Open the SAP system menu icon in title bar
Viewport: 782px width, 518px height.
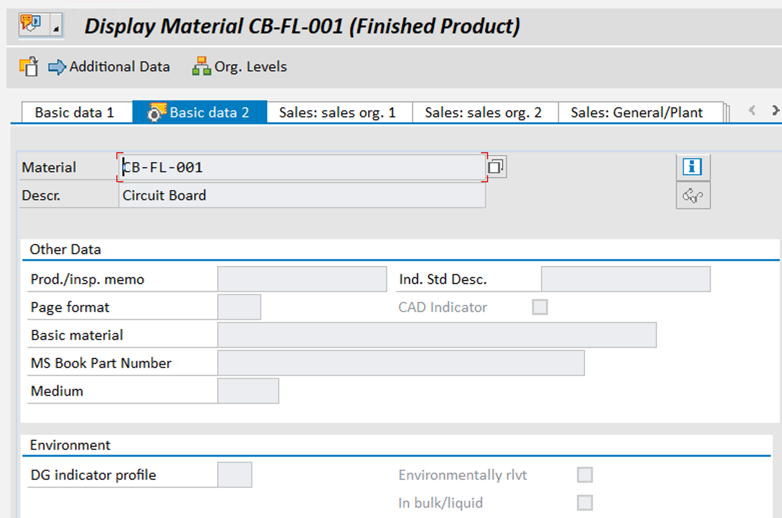30,24
